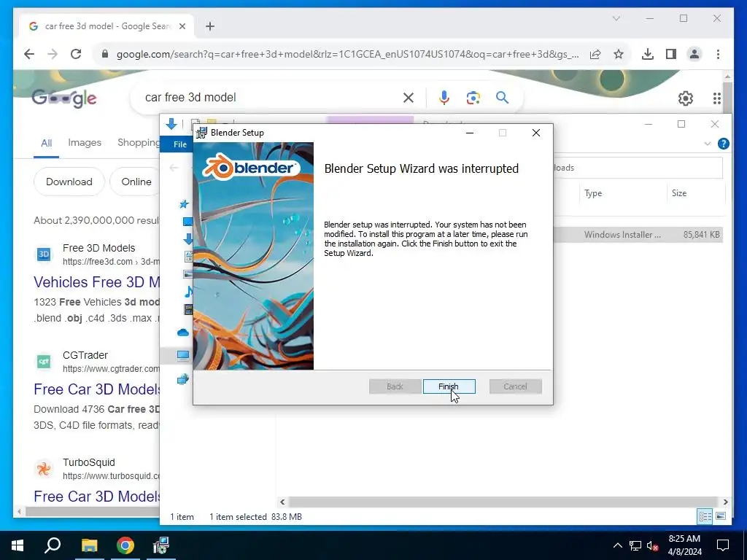The height and width of the screenshot is (560, 747).
Task: Select the 'car free 3d model' Chrome tab
Action: [x=107, y=26]
